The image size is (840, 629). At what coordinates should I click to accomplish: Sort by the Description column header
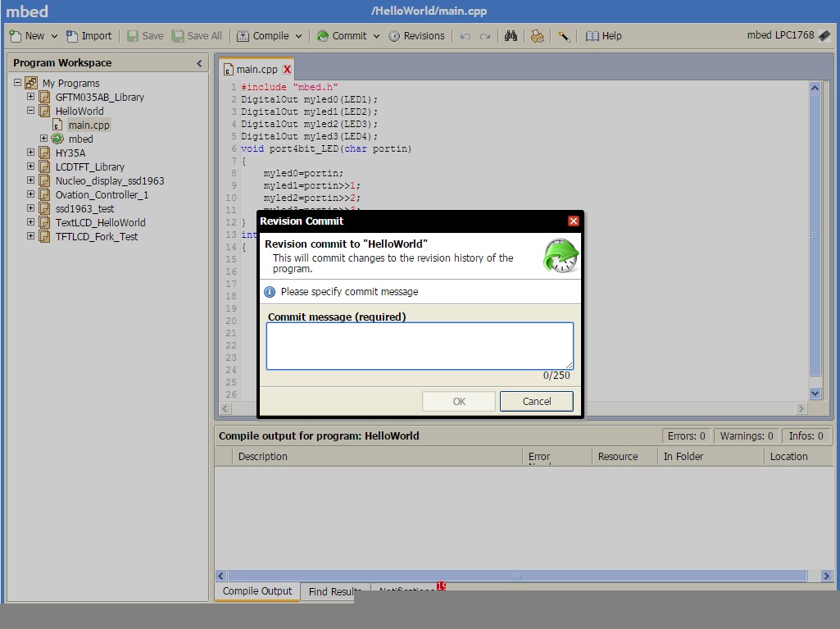tap(377, 456)
